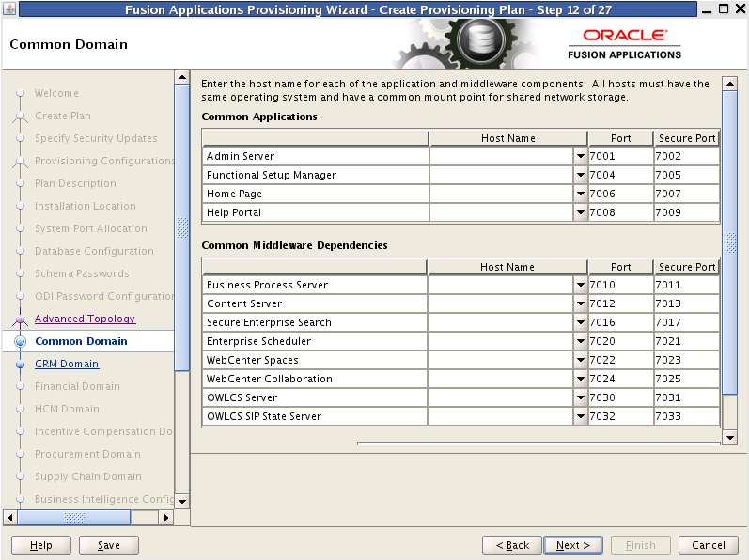Go back with the Back button
Viewport: 749px width, 560px height.
tap(512, 545)
